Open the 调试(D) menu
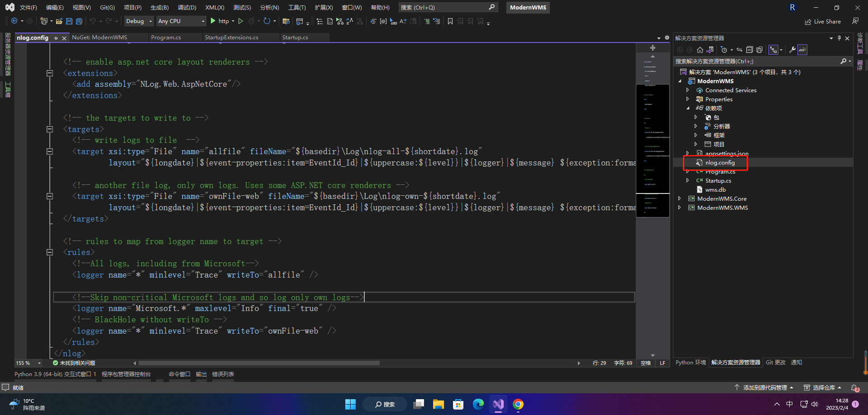868x415 pixels. [x=187, y=7]
